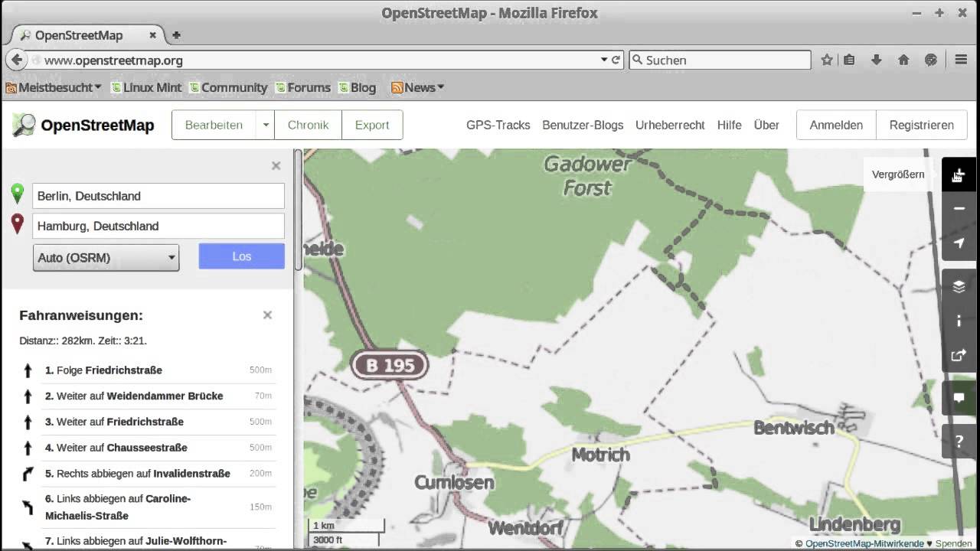Zoom out with the minus map control

pos(959,208)
